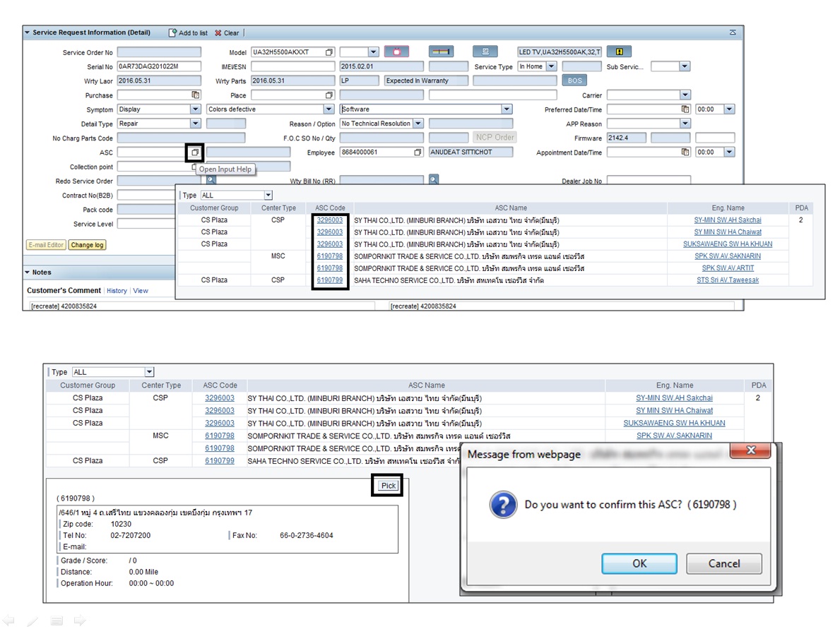This screenshot has width=840, height=629.
Task: Click the Firmware field showing 2142.4
Action: [626, 138]
